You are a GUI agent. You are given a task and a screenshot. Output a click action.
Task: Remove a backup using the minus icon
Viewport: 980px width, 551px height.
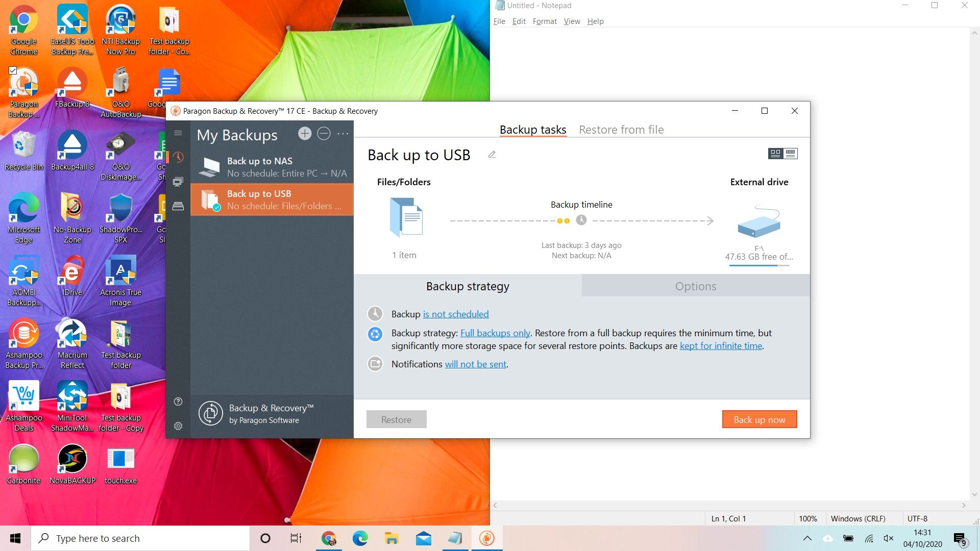[323, 133]
